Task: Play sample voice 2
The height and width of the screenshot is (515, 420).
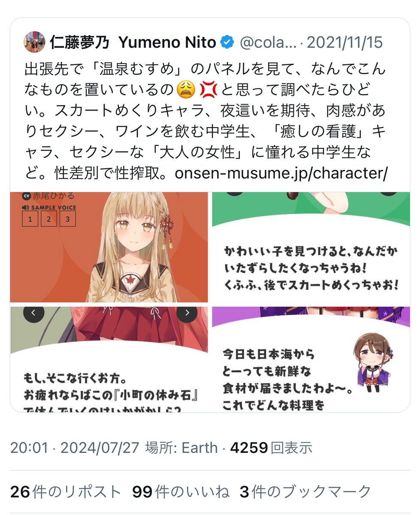Action: click(x=49, y=219)
